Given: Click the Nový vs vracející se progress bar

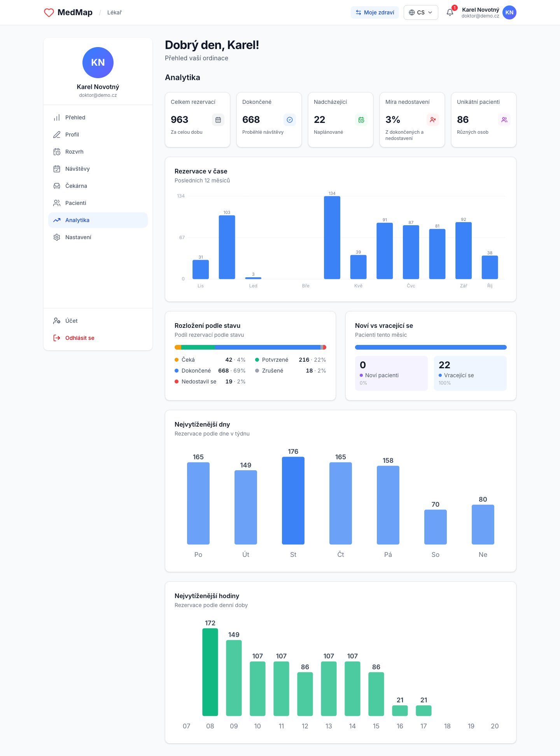Looking at the screenshot, I should 431,347.
